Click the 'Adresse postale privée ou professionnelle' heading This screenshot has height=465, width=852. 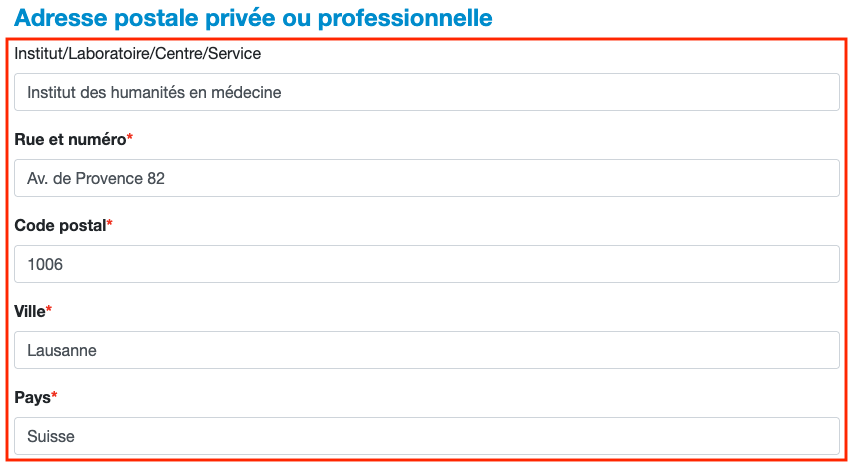tap(253, 18)
